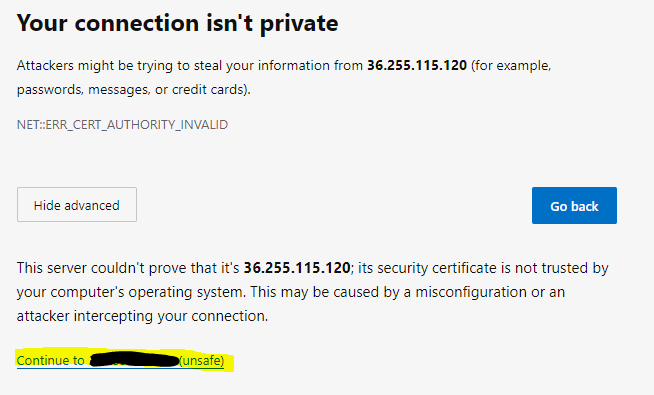Click the word "misconfiguration" in the explanation
The height and width of the screenshot is (395, 654).
coord(471,292)
